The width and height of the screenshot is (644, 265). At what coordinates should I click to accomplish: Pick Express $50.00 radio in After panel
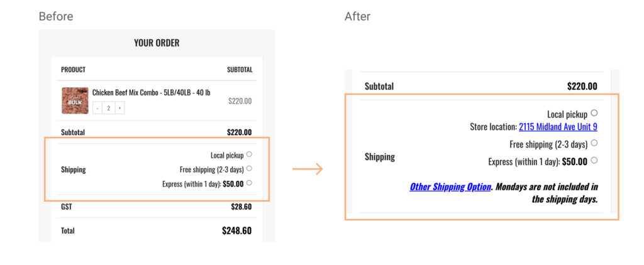coord(594,161)
